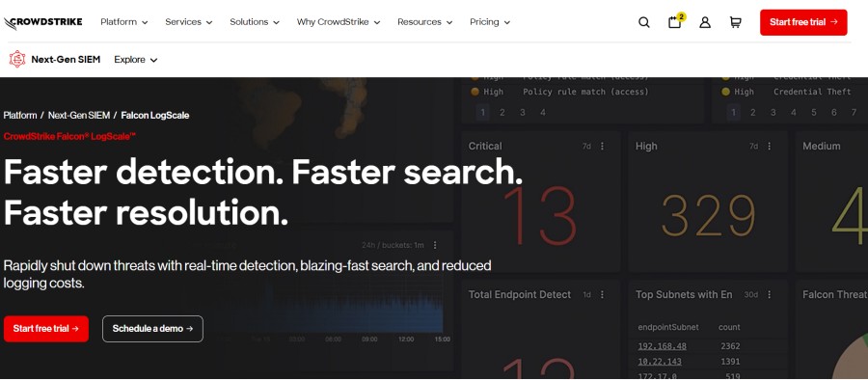The width and height of the screenshot is (868, 380).
Task: Open kebab menu on Top Subnets panel
Action: coord(769,295)
